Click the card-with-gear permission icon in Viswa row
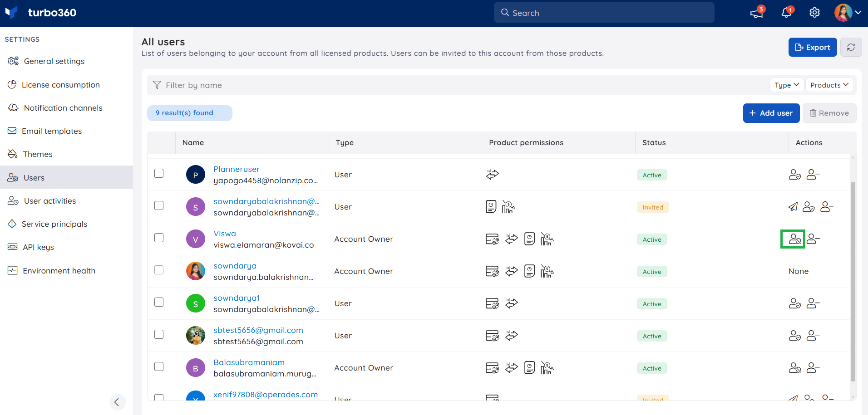The height and width of the screenshot is (415, 868). [492, 239]
